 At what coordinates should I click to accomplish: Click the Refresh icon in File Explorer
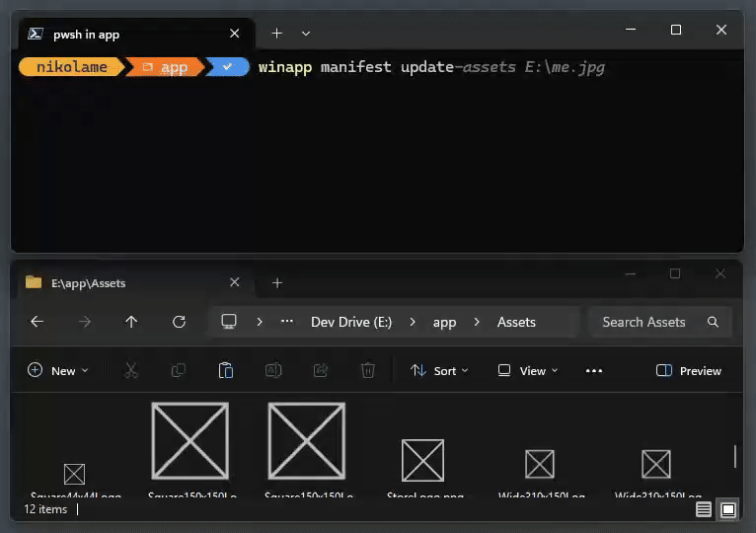point(179,322)
